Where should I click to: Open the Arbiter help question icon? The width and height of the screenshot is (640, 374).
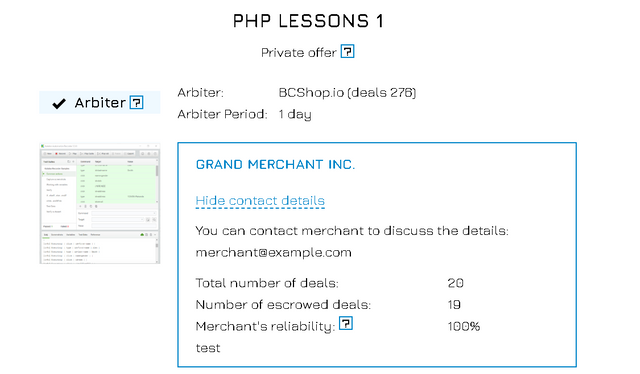(136, 102)
